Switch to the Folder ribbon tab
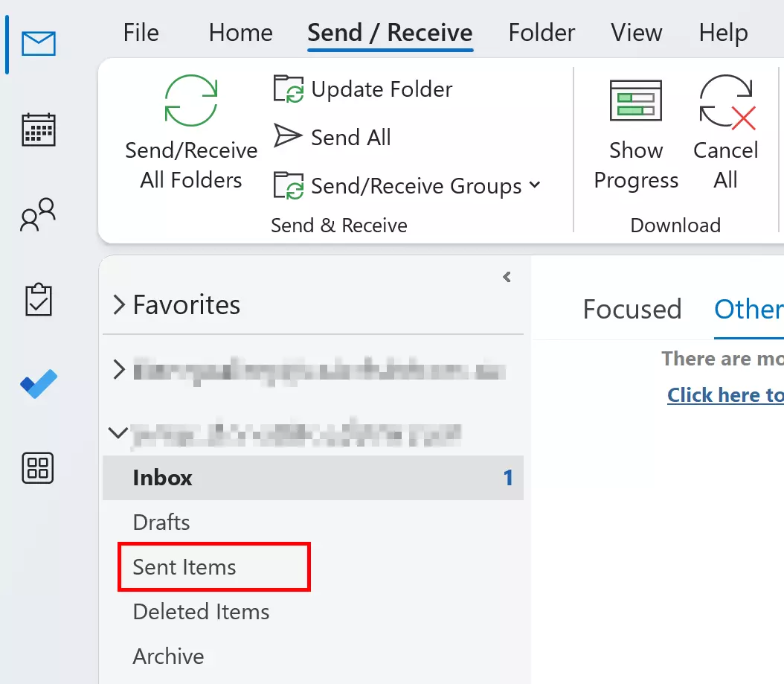The width and height of the screenshot is (784, 684). [x=541, y=33]
